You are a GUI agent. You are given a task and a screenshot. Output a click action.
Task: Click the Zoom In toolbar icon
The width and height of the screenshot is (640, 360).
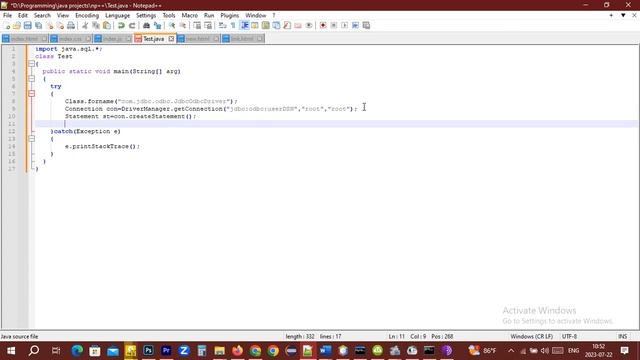[172, 25]
